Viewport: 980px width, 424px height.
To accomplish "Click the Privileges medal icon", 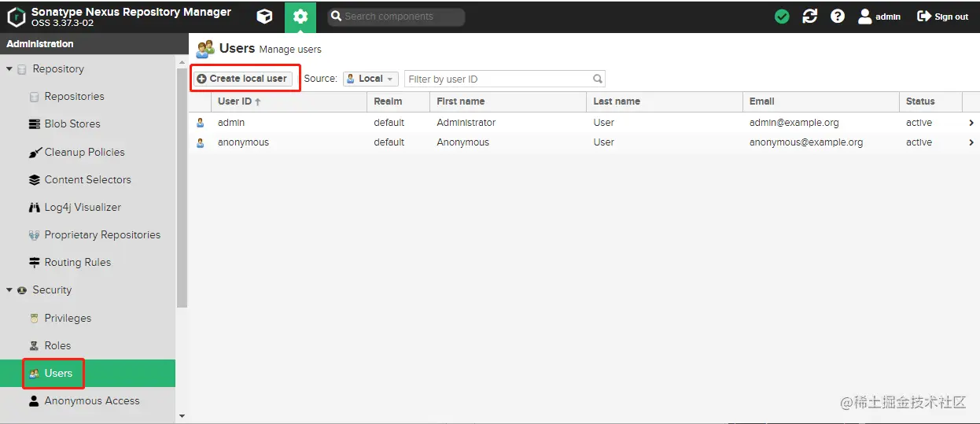I will (34, 318).
